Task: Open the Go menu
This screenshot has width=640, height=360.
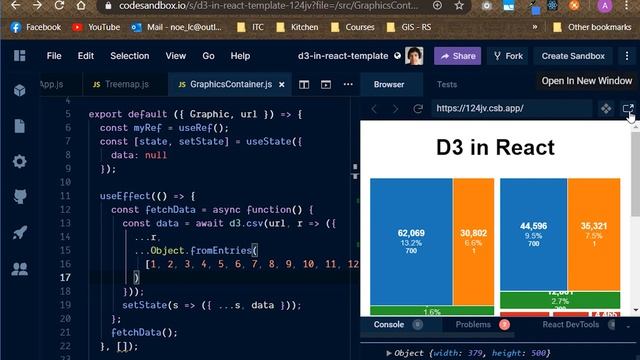Action: [208, 56]
